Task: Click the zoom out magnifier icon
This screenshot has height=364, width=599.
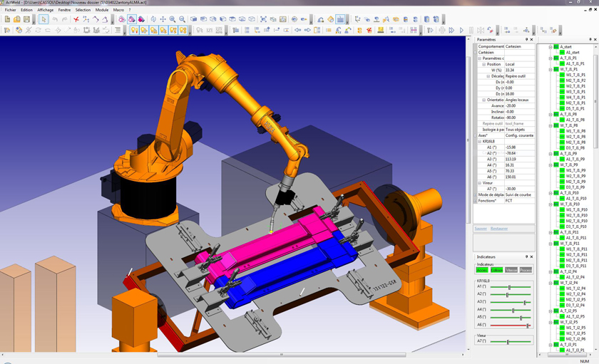Action: [x=183, y=19]
